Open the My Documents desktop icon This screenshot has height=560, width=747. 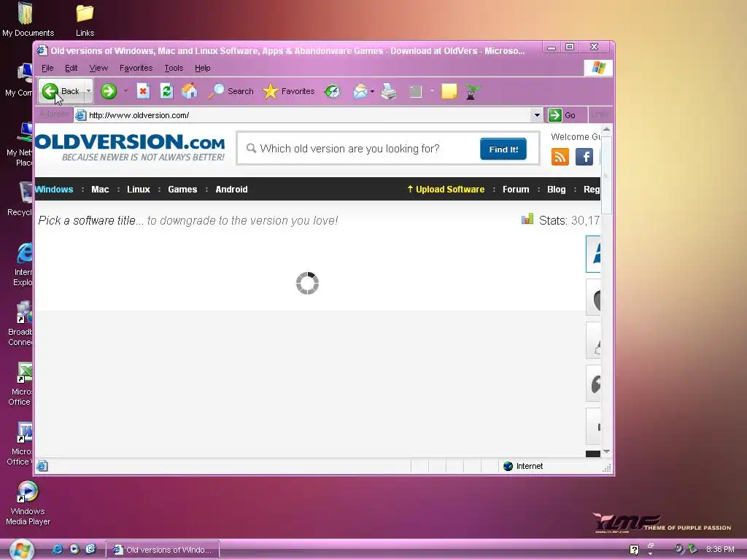28,20
